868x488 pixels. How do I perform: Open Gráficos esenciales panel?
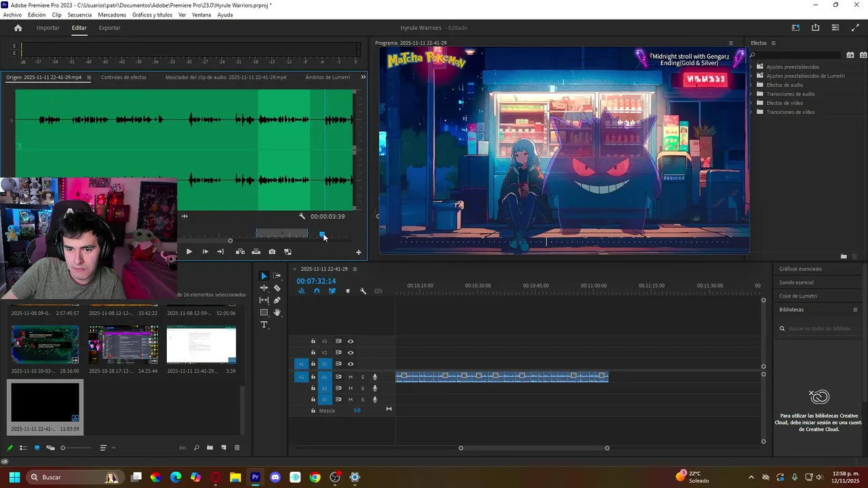coord(800,269)
